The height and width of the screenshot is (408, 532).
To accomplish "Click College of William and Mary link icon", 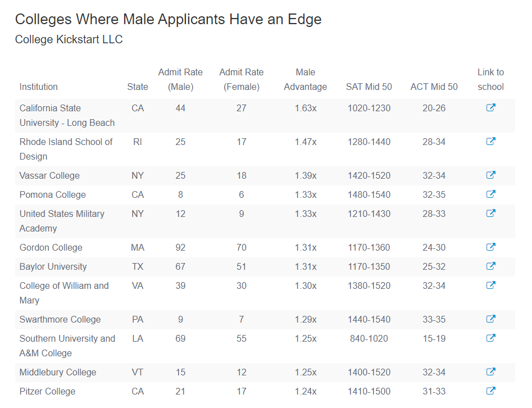I will point(490,285).
